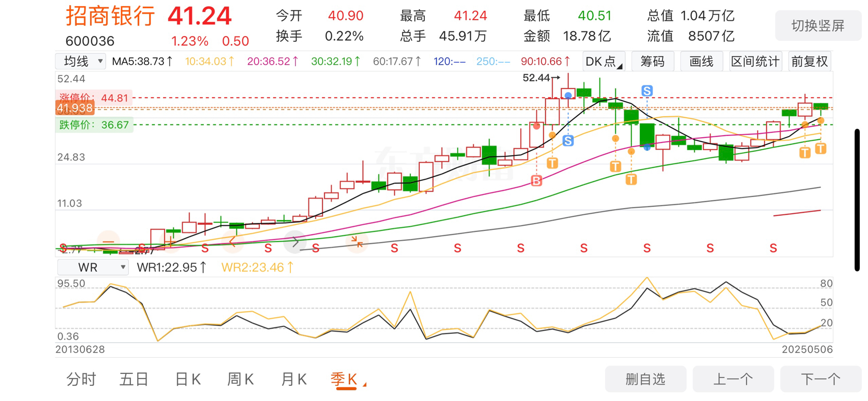The width and height of the screenshot is (868, 401).
Task: Tap the 1.23% change percentage
Action: coord(190,41)
